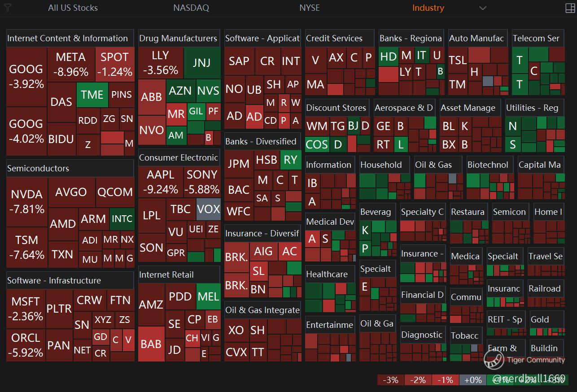Click the JPM stock tile
The width and height of the screenshot is (577, 392).
pos(239,164)
